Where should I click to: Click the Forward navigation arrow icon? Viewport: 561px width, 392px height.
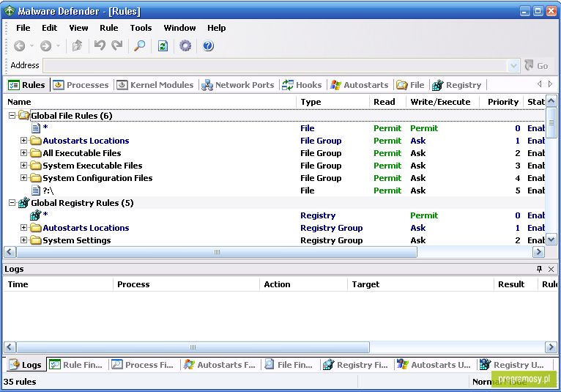[x=45, y=46]
